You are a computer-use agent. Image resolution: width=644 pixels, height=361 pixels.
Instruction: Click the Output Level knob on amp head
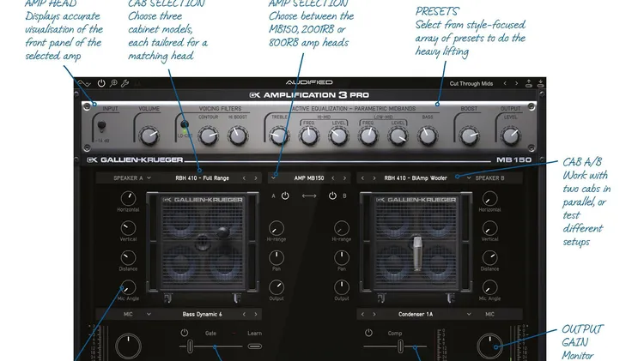coord(511,135)
